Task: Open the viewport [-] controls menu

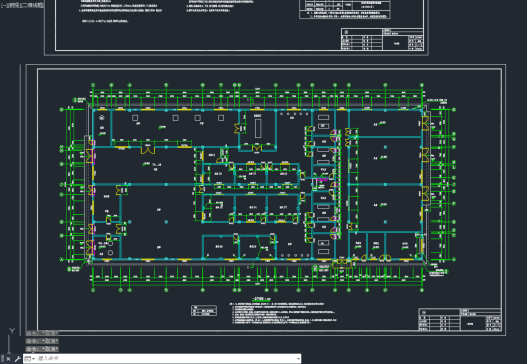Action: [x=3, y=5]
